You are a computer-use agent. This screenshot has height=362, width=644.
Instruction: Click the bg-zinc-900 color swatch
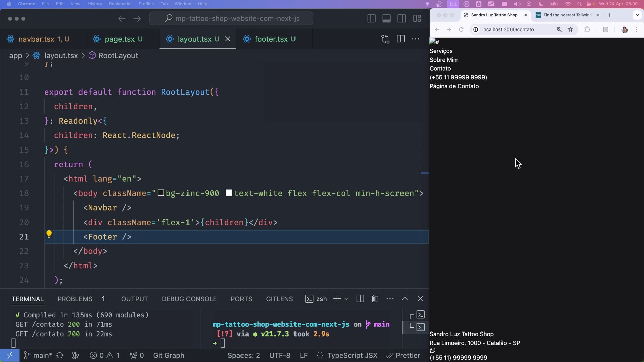[x=161, y=193]
